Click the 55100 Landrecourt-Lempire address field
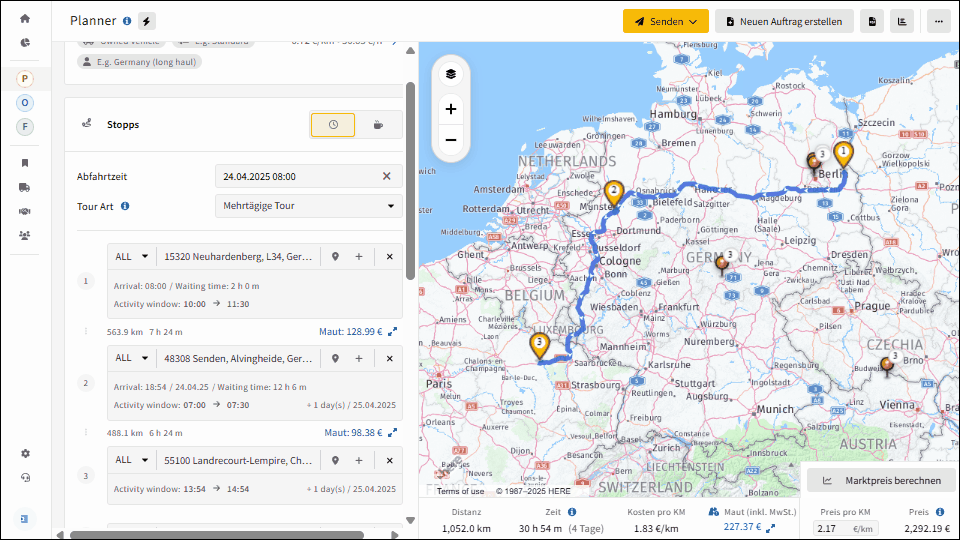Image resolution: width=960 pixels, height=540 pixels. (238, 460)
